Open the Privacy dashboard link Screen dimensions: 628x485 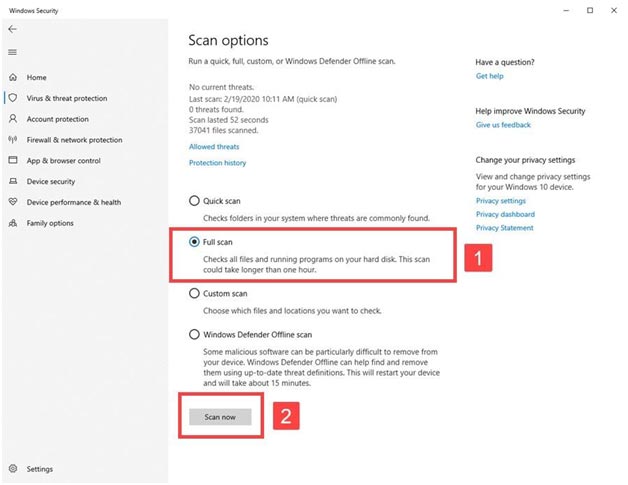505,214
